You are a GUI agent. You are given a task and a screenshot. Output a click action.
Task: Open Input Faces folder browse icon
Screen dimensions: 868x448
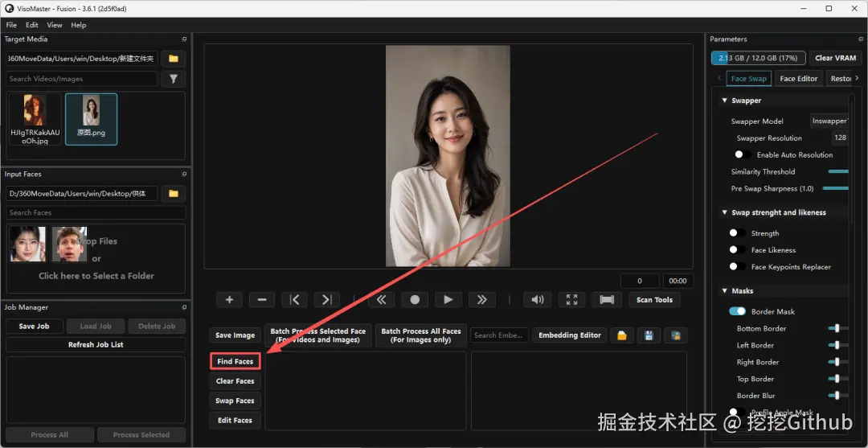[174, 194]
